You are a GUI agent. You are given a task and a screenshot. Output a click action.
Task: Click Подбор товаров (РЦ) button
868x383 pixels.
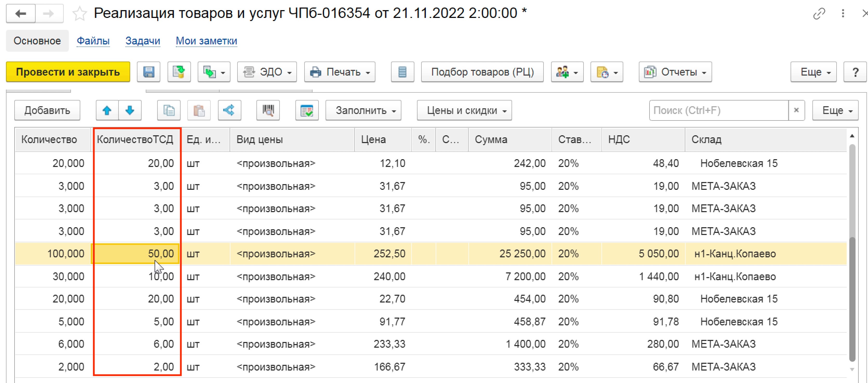click(482, 72)
